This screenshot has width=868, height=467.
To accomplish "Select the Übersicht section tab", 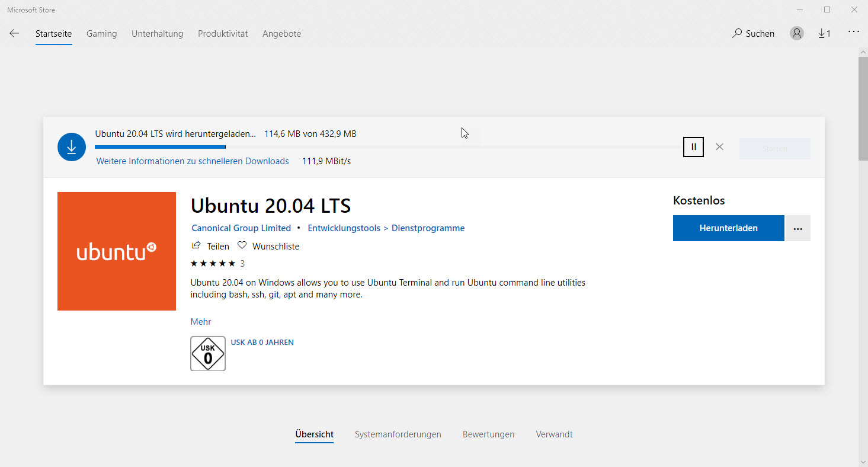I will pyautogui.click(x=315, y=434).
